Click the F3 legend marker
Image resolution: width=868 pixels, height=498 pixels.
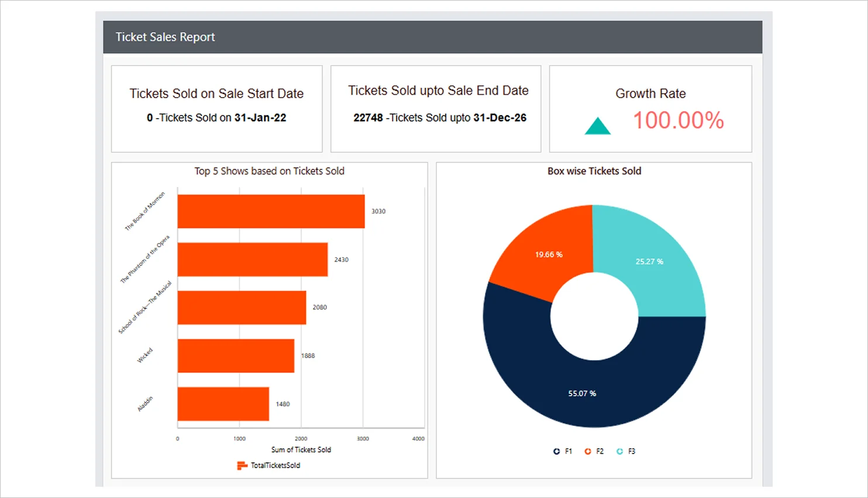pos(619,451)
